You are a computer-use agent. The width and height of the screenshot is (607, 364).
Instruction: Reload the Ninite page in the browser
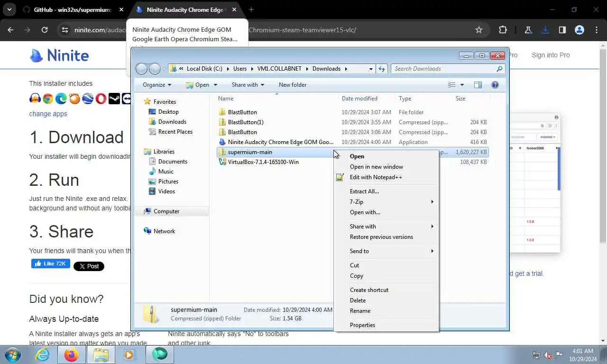coord(45,30)
